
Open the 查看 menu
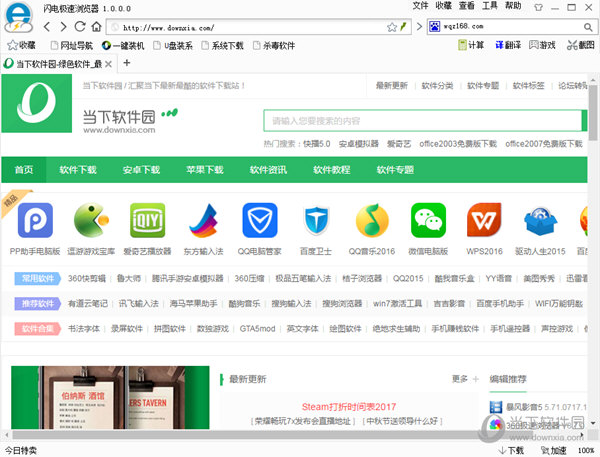pos(466,6)
